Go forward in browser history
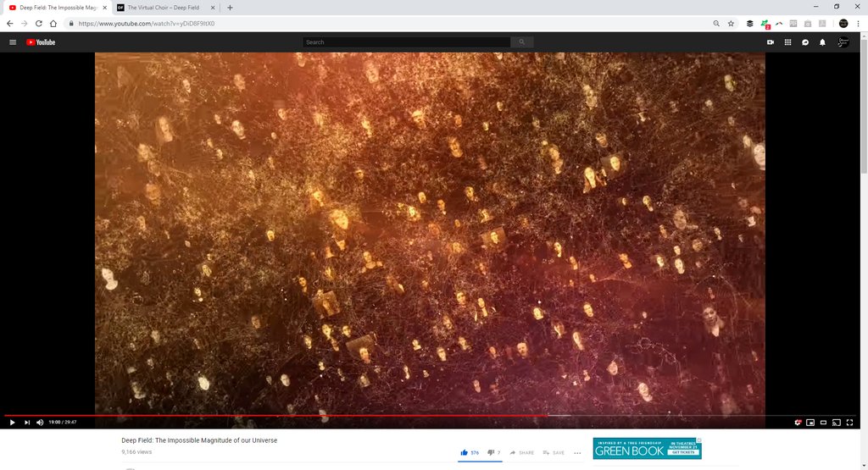 [x=24, y=23]
